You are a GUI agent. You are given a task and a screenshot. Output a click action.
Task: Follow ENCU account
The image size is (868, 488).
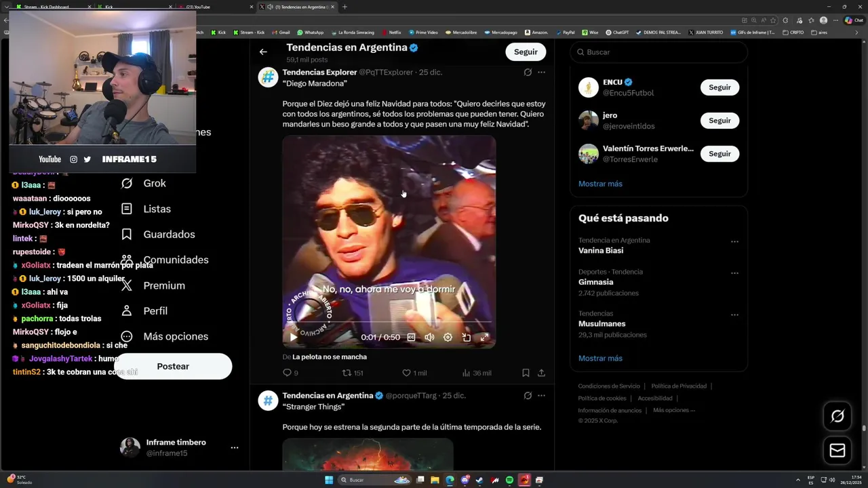[x=719, y=87]
